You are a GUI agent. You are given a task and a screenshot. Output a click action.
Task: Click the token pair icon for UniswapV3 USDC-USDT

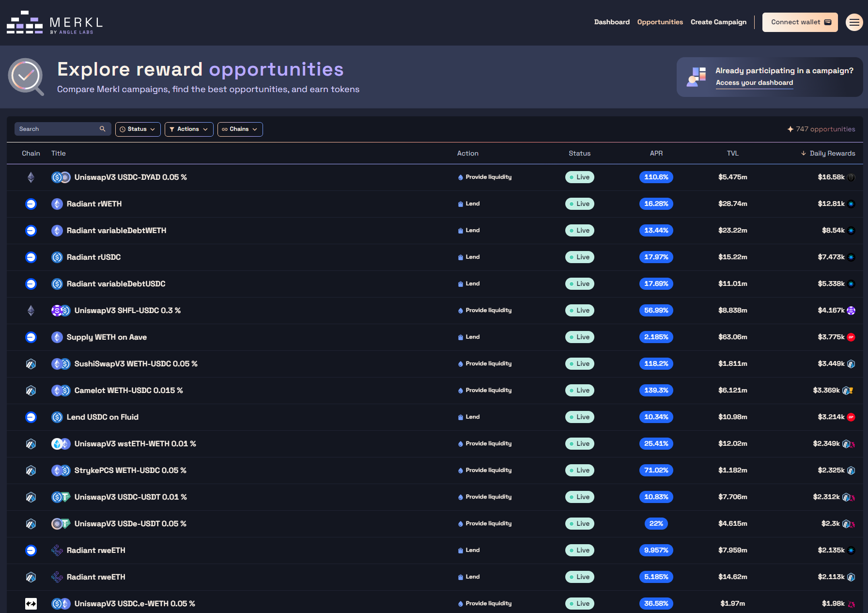pyautogui.click(x=61, y=497)
